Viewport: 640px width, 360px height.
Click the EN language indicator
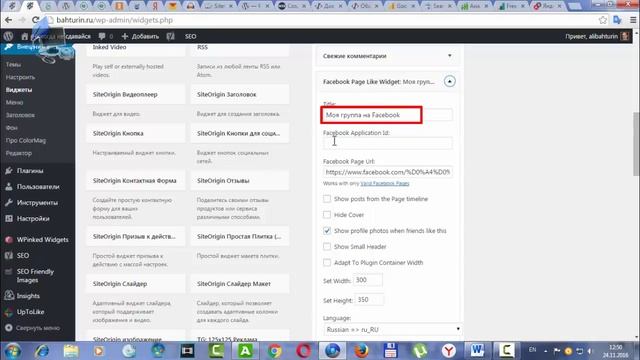pyautogui.click(x=532, y=350)
